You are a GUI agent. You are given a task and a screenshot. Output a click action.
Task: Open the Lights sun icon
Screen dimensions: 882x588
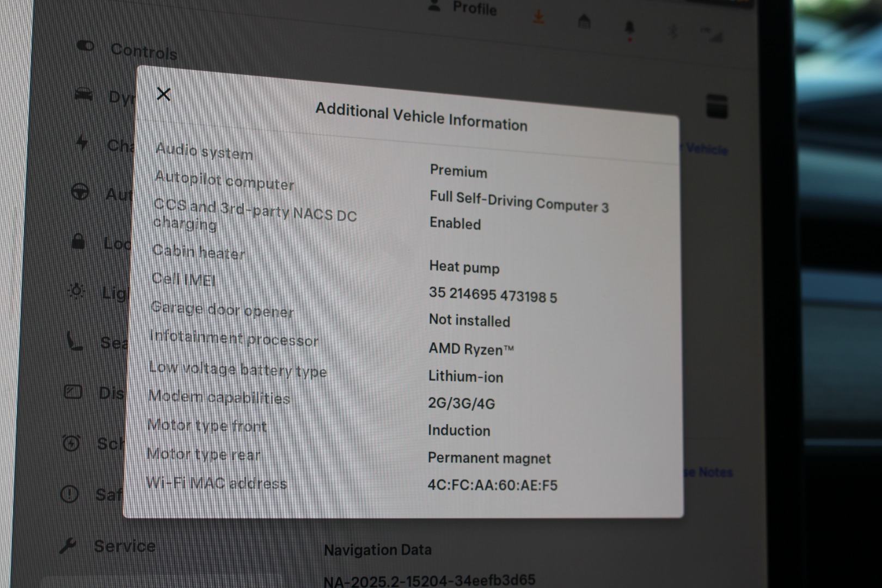(76, 291)
